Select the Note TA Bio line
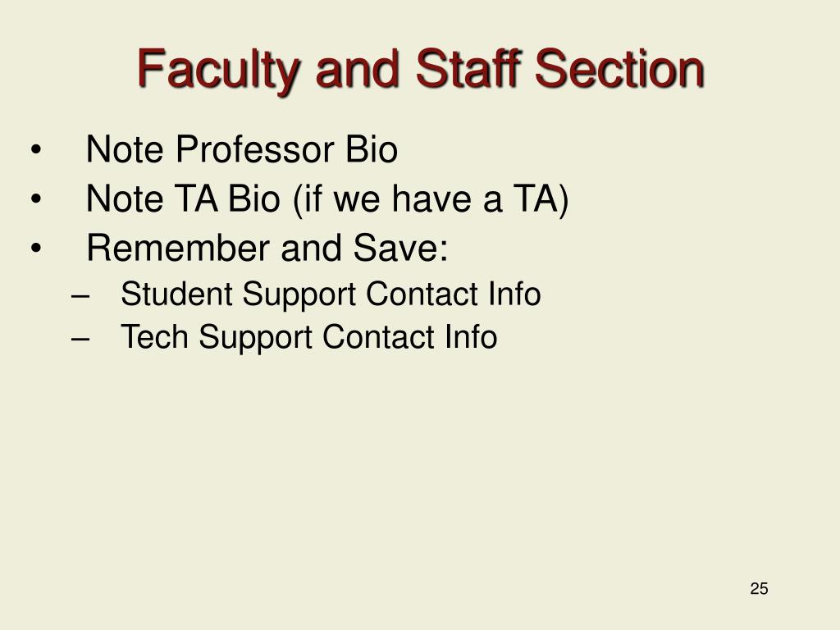This screenshot has width=840, height=630. coord(326,199)
